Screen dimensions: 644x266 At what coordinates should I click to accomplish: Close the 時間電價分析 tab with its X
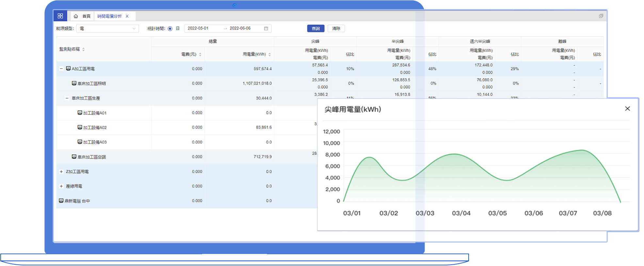click(x=127, y=16)
